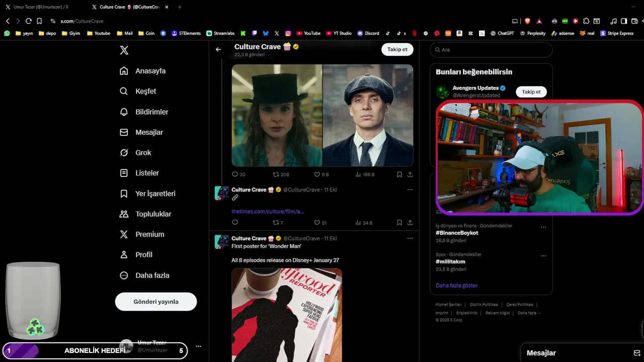The width and height of the screenshot is (644, 362).
Task: Click the Gönderi yayınla button
Action: click(x=156, y=302)
